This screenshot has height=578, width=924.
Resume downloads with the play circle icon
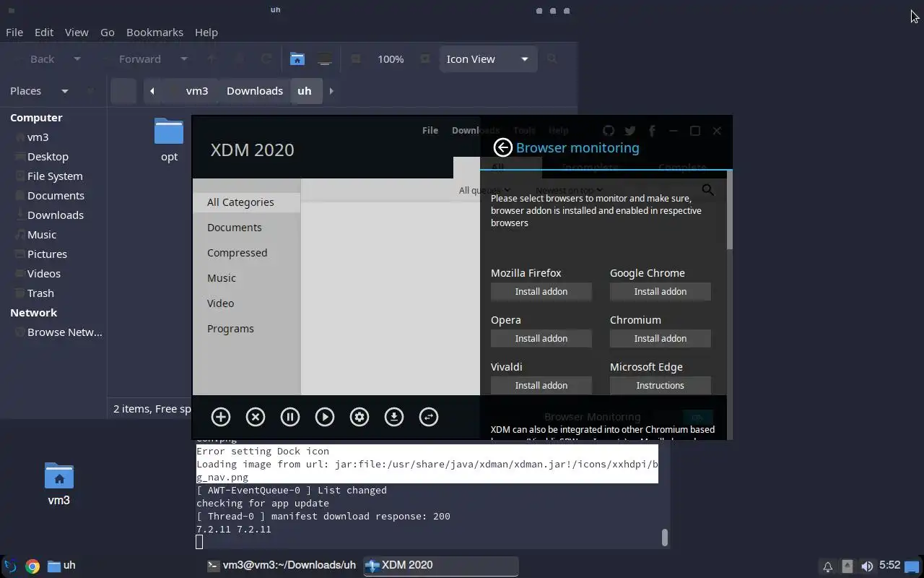coord(325,417)
